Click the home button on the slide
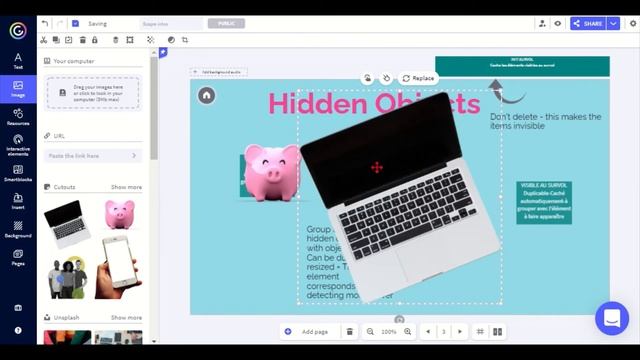Screen dimensions: 640x360 point(207,96)
